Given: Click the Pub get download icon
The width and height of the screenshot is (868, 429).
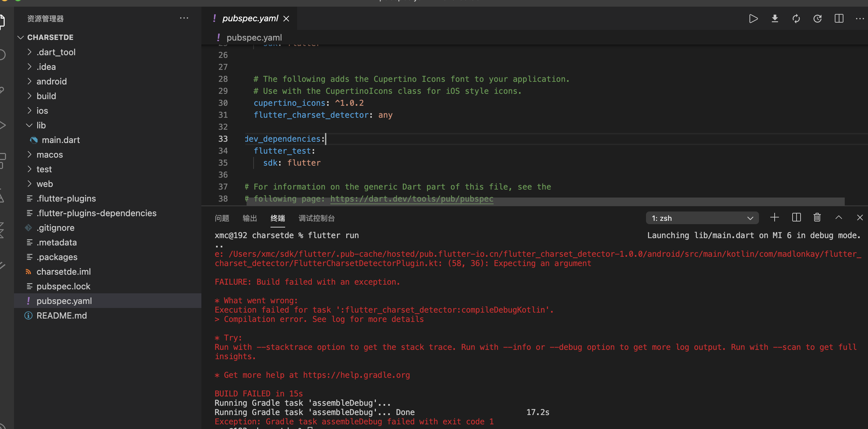Looking at the screenshot, I should pos(775,19).
